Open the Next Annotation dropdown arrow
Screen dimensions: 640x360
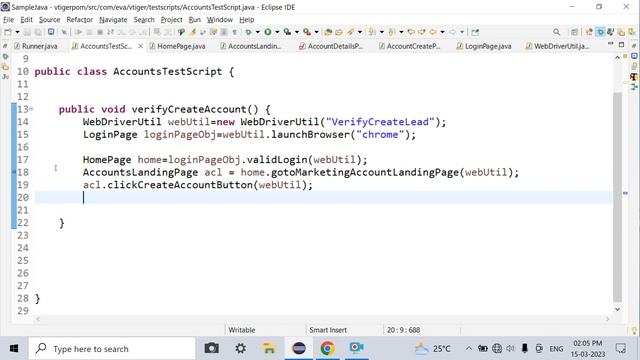click(382, 32)
